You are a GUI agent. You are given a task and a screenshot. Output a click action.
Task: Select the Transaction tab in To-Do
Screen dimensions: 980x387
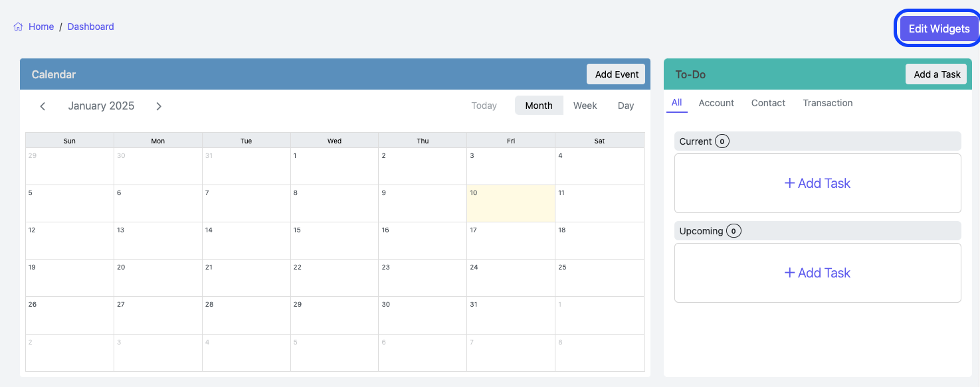click(828, 103)
